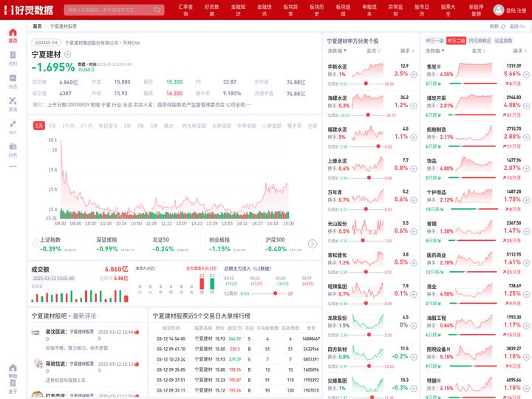Like the comment dated 2025-03-12 12:44
This screenshot has width=532, height=399.
tap(137, 332)
